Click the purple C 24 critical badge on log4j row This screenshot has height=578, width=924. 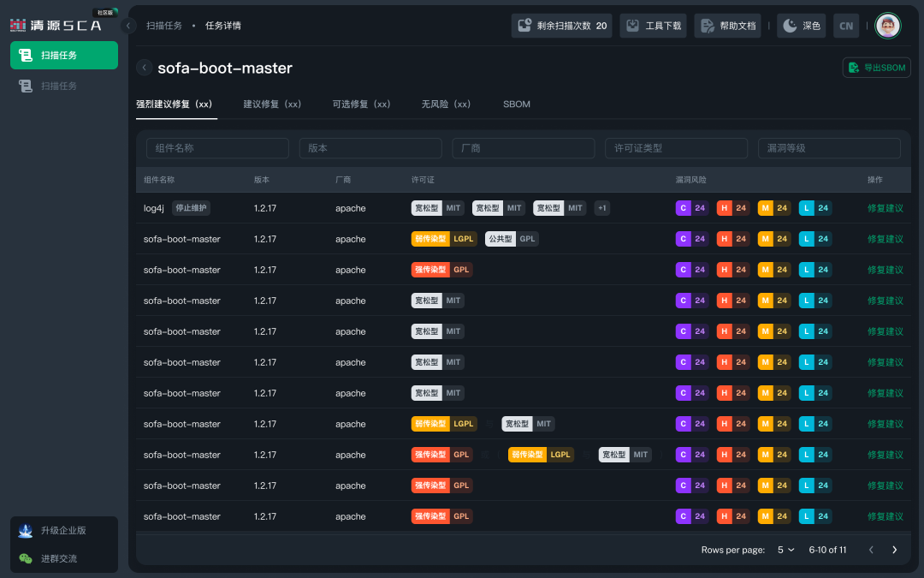692,208
